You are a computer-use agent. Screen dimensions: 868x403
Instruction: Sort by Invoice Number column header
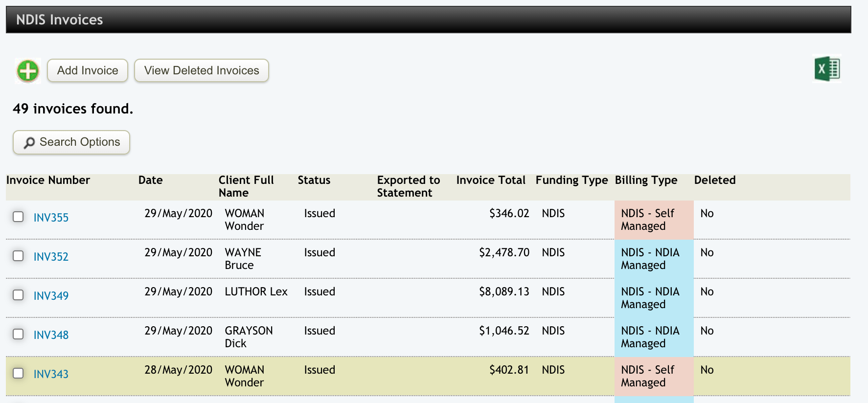click(x=48, y=180)
